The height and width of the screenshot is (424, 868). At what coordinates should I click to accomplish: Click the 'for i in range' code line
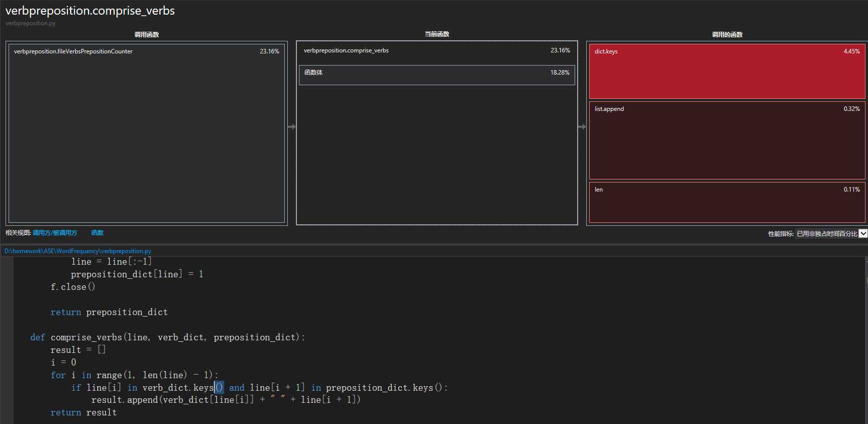pyautogui.click(x=134, y=375)
